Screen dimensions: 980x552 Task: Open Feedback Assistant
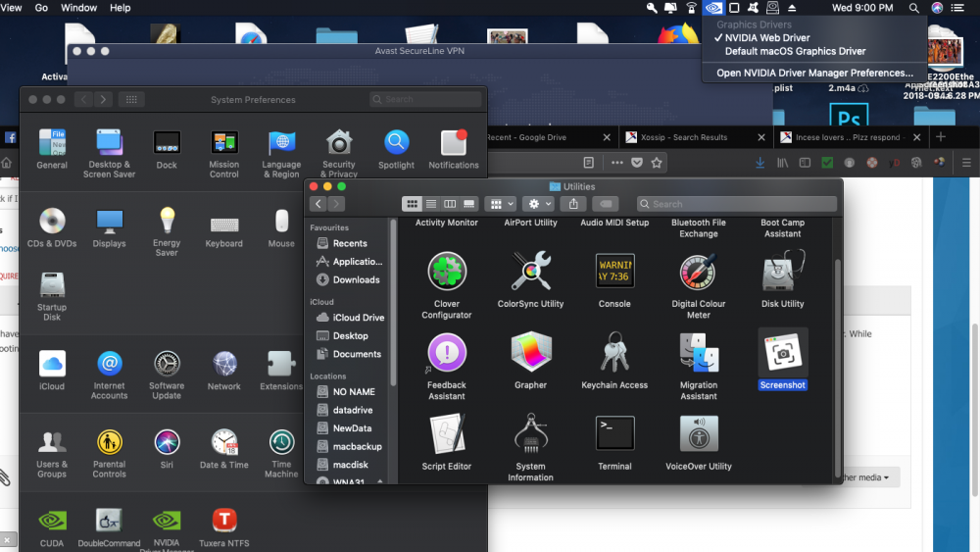point(446,353)
